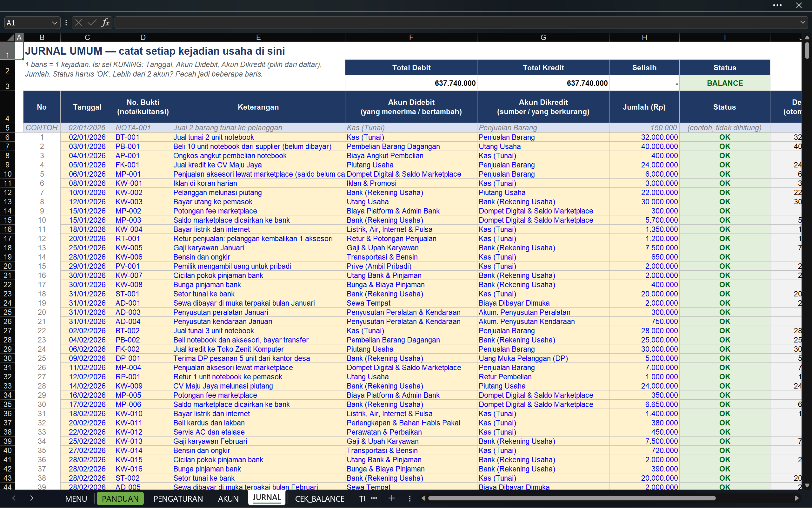Click the Cancel formula X icon

click(79, 23)
